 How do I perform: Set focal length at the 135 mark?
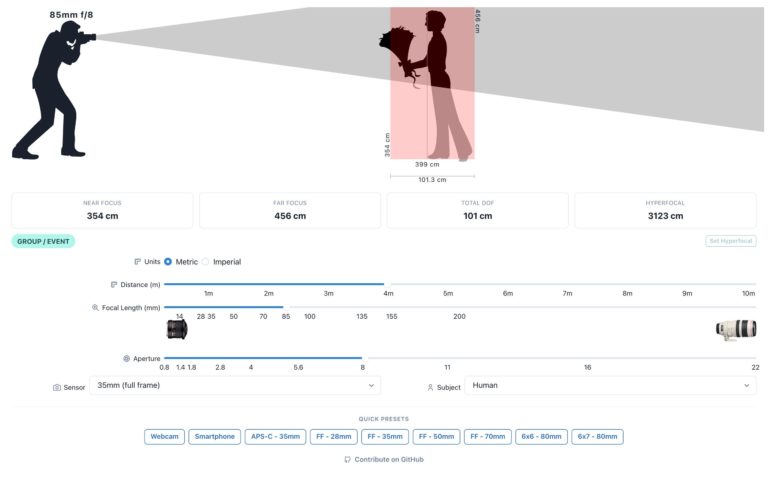[x=362, y=316]
